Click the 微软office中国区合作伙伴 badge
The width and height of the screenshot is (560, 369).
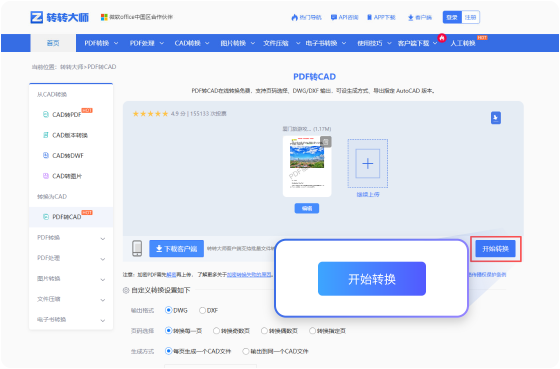click(137, 17)
